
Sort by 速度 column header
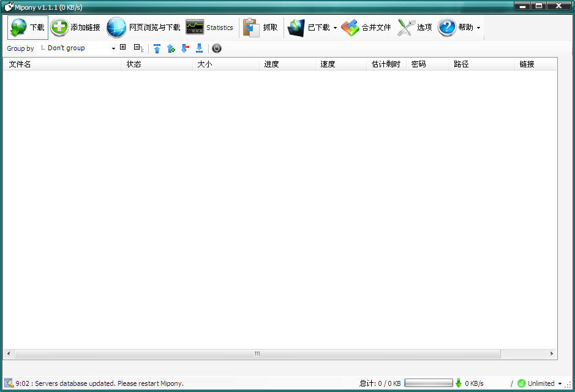341,64
